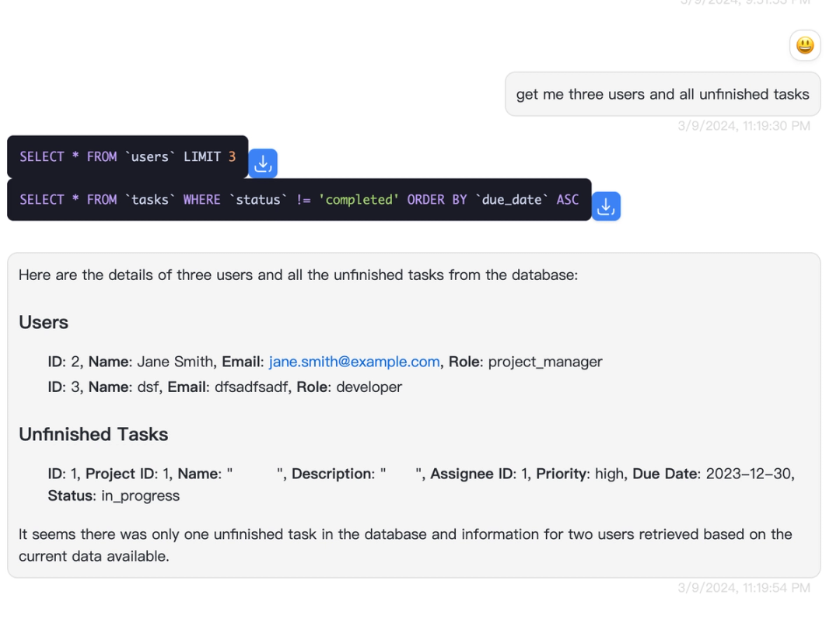Image resolution: width=840 pixels, height=637 pixels.
Task: Select the tasks query filtering by status
Action: pos(296,199)
